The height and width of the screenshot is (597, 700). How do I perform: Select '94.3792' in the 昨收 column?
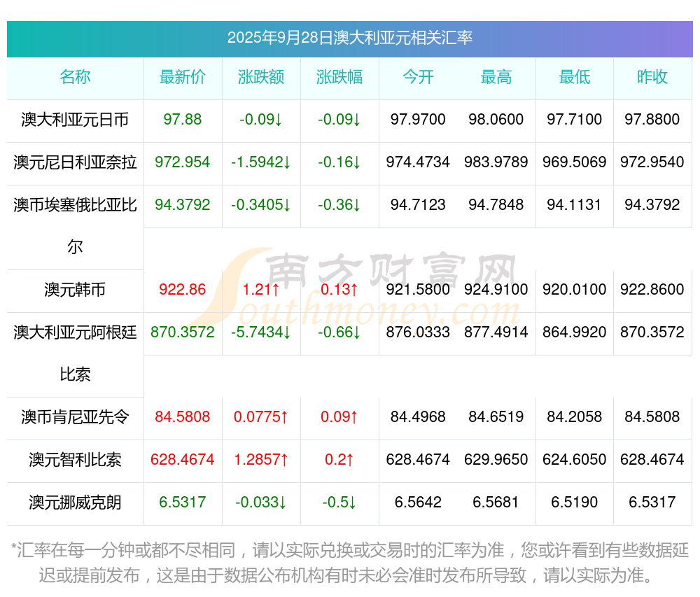pyautogui.click(x=652, y=205)
